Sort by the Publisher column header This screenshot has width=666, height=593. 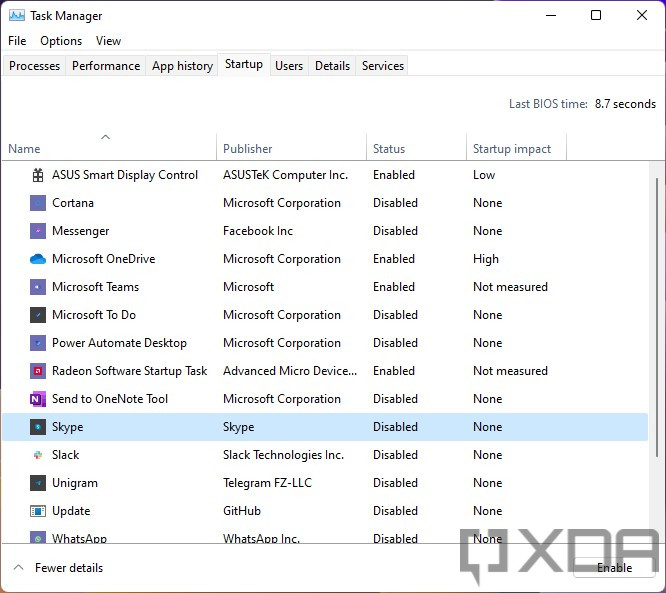(291, 147)
